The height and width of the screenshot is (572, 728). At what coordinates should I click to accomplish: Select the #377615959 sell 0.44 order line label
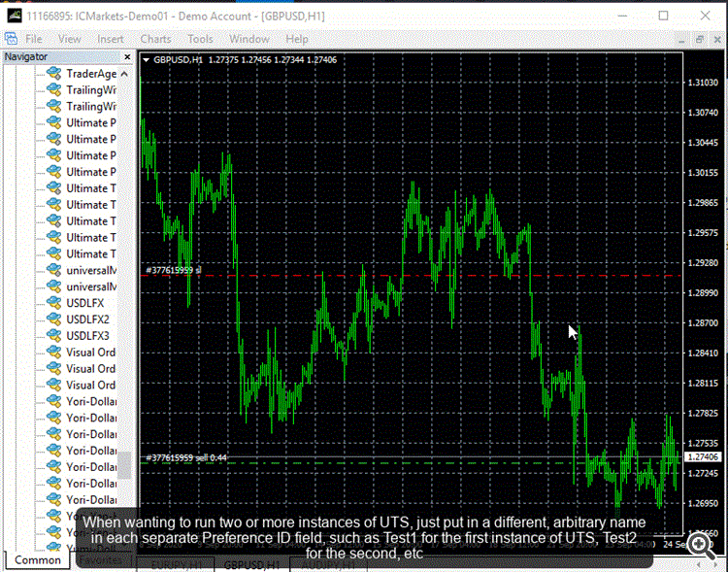click(x=186, y=457)
